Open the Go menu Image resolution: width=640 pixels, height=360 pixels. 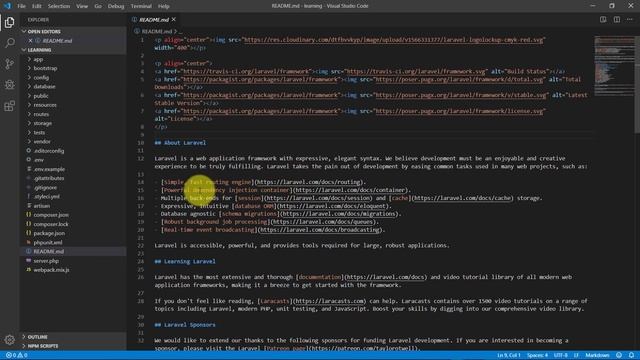pyautogui.click(x=98, y=6)
